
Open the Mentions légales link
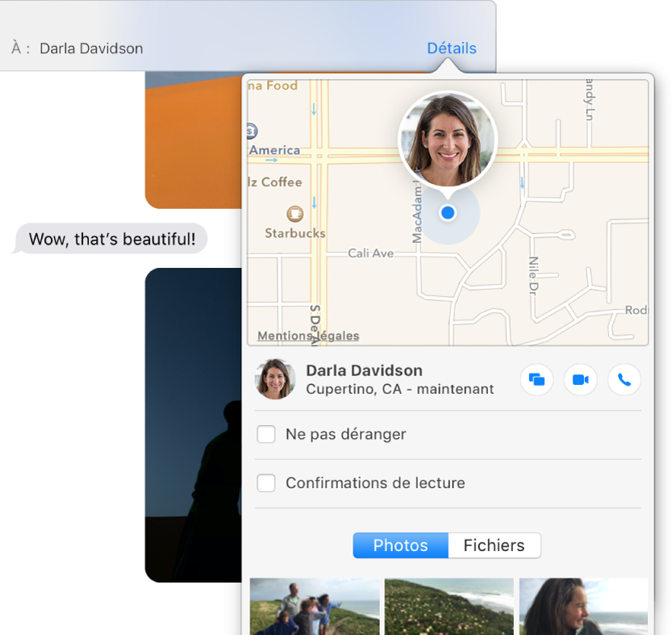[308, 336]
